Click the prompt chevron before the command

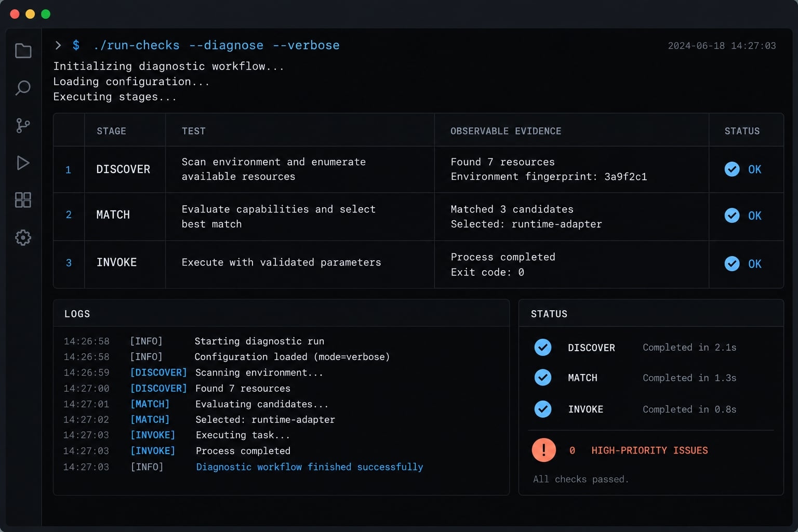coord(58,45)
